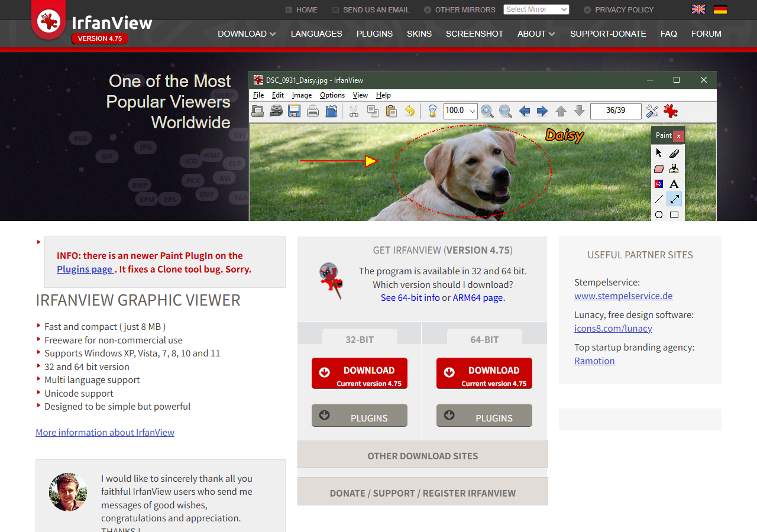This screenshot has width=757, height=532.
Task: Click the 36/39 image counter field in banner
Action: tap(616, 111)
